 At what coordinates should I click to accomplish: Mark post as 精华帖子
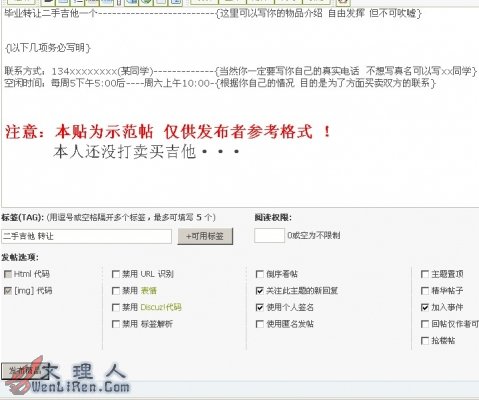425,291
